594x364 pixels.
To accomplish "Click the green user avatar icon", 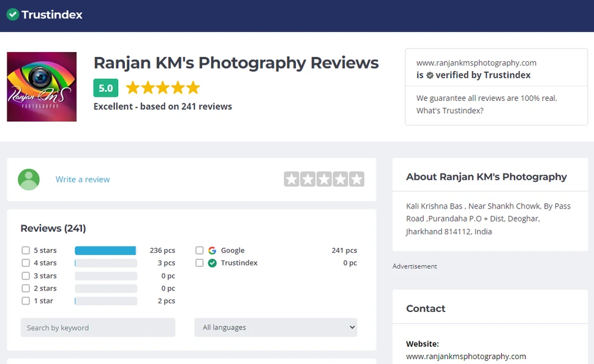I will (x=29, y=179).
